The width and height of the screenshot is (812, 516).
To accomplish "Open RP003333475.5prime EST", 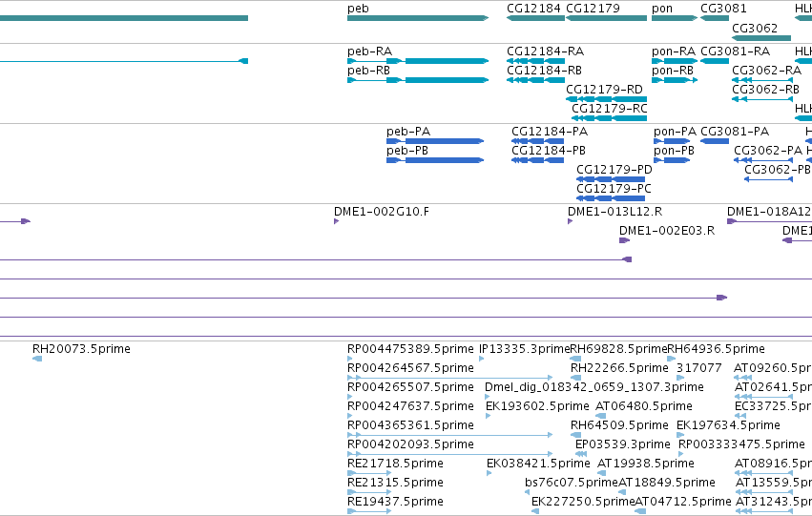I will (681, 454).
